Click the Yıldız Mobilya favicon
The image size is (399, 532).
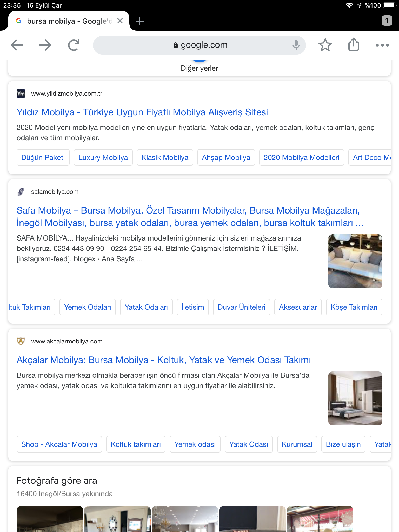click(x=21, y=94)
